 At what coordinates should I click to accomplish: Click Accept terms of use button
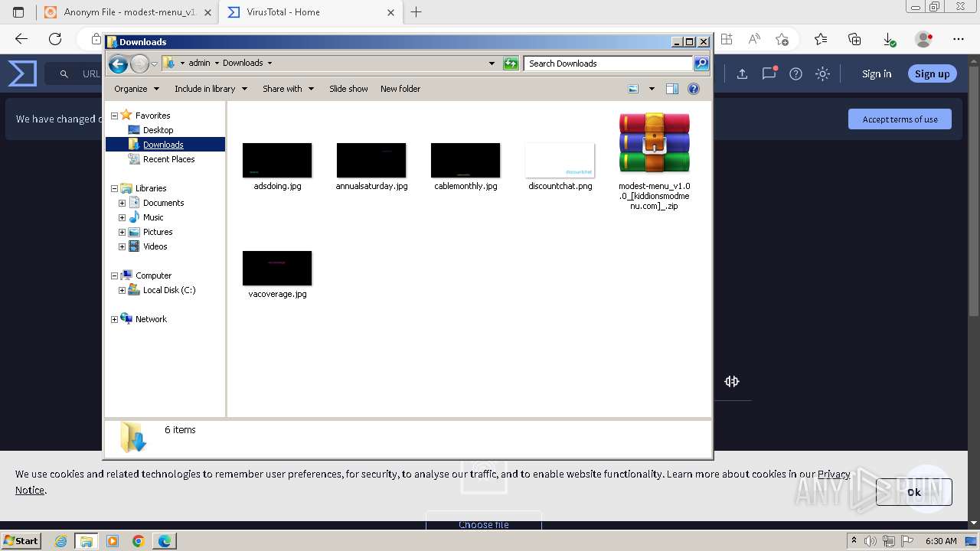click(900, 119)
